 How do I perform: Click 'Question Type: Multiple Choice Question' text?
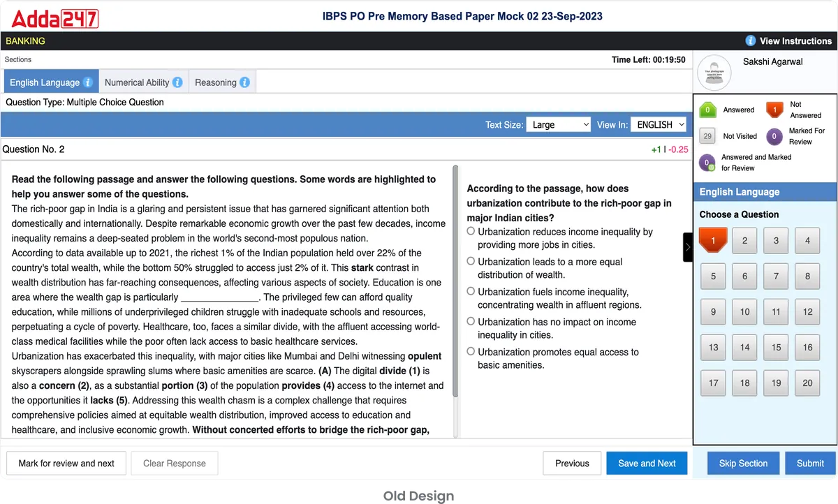pos(84,102)
